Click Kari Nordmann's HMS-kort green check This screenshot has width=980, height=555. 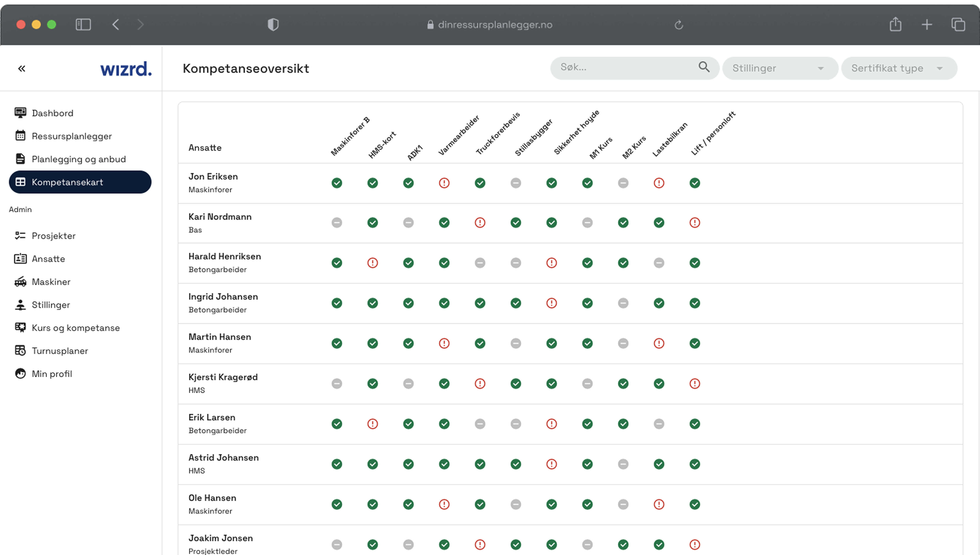pos(373,223)
